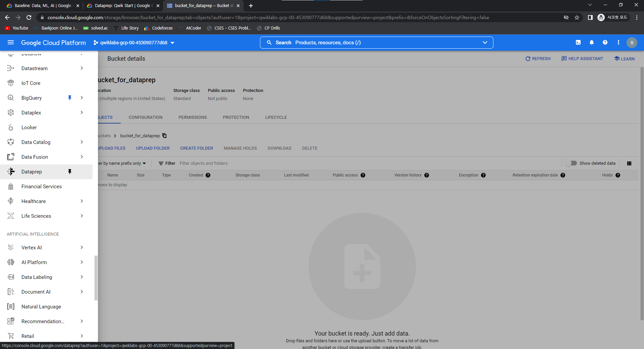The image size is (644, 349).
Task: Click the Financial Services sidebar icon
Action: (11, 187)
